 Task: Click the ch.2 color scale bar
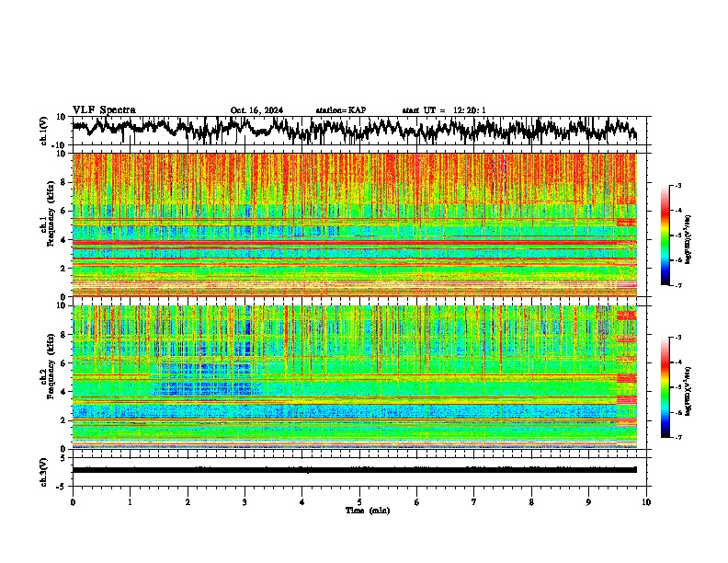click(x=665, y=387)
